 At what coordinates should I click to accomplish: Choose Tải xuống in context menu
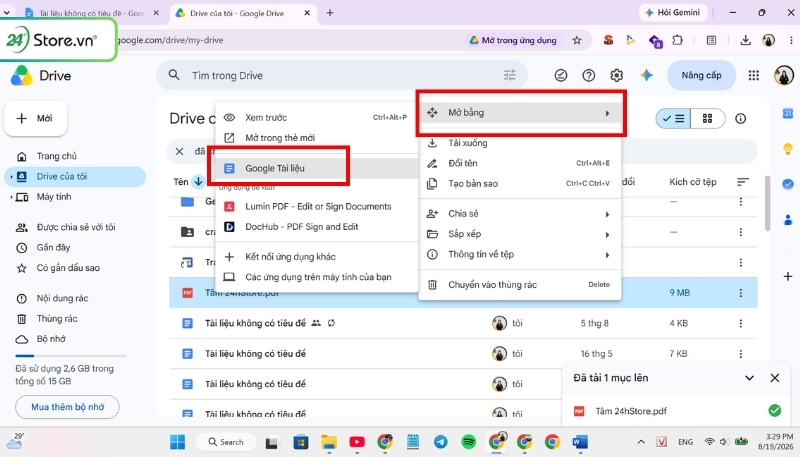coord(520,143)
